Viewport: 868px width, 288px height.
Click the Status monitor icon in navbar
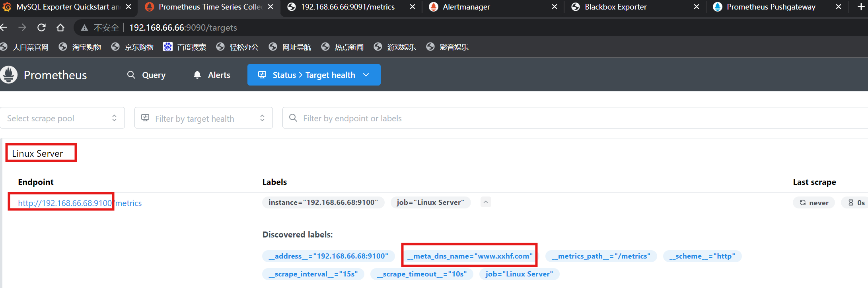point(262,75)
